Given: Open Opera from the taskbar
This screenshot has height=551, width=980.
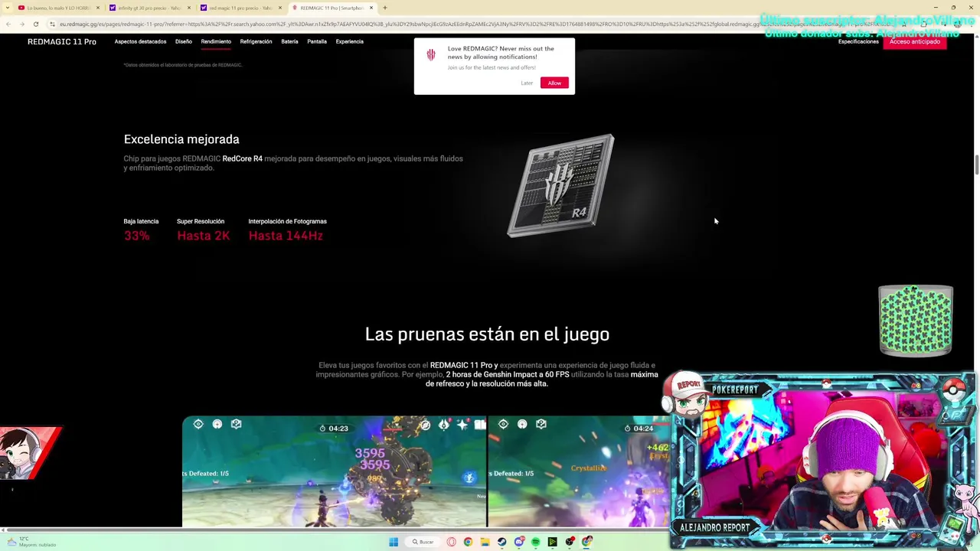Looking at the screenshot, I should pyautogui.click(x=452, y=542).
